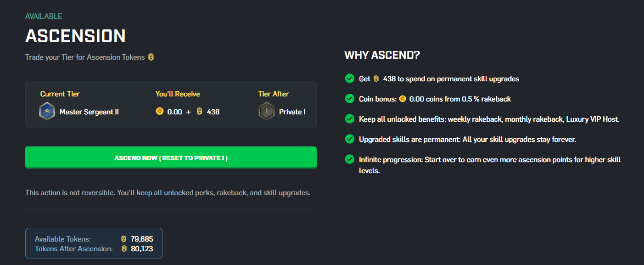Click the coin icon in the Coin bonus line
The width and height of the screenshot is (644, 265).
403,99
